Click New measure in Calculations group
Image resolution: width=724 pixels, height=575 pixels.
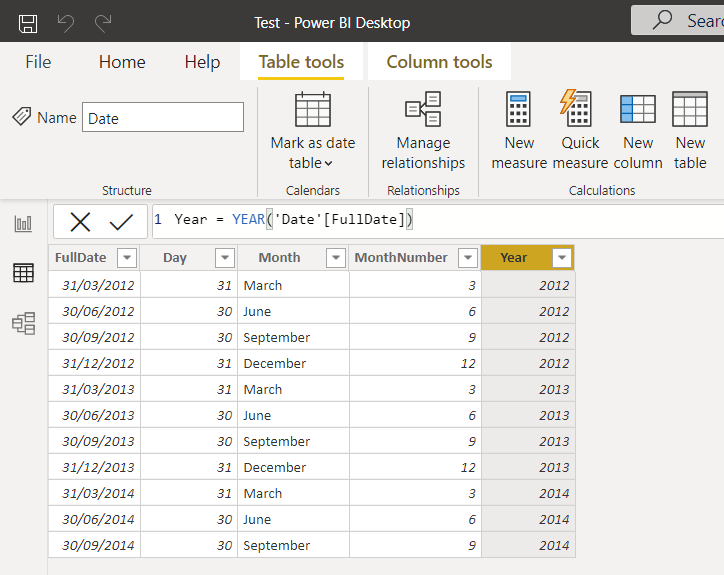tap(519, 130)
